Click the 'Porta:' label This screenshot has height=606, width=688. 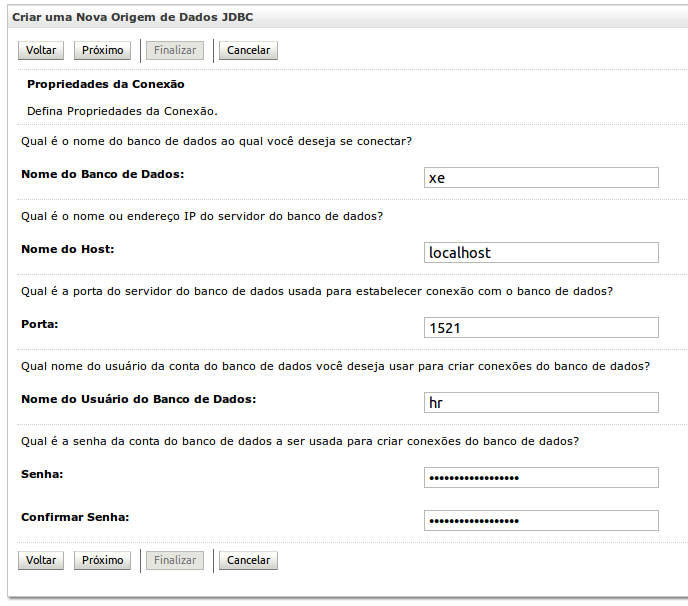click(x=39, y=324)
